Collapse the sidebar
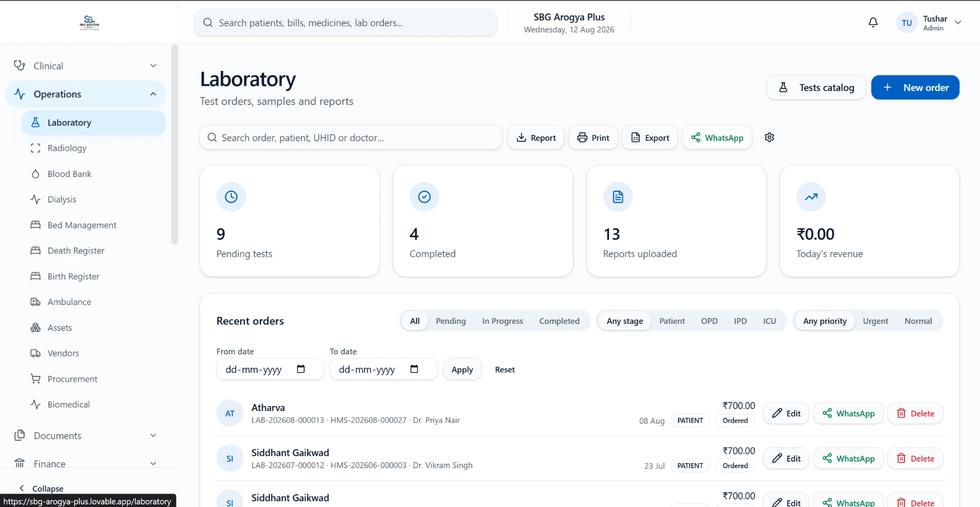Viewport: 980px width, 507px height. click(x=41, y=488)
